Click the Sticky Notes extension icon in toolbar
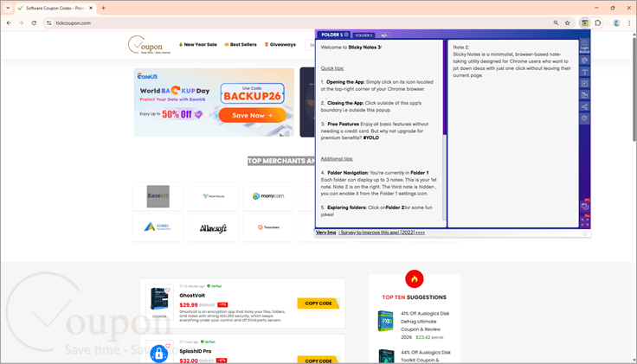 pos(584,23)
